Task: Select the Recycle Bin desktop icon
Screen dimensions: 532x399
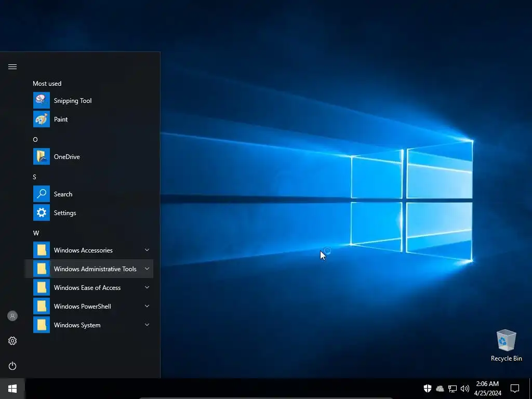Action: 506,340
